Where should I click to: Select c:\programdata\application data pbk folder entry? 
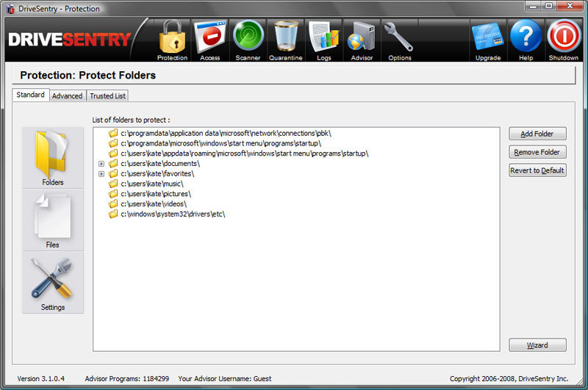pyautogui.click(x=226, y=134)
